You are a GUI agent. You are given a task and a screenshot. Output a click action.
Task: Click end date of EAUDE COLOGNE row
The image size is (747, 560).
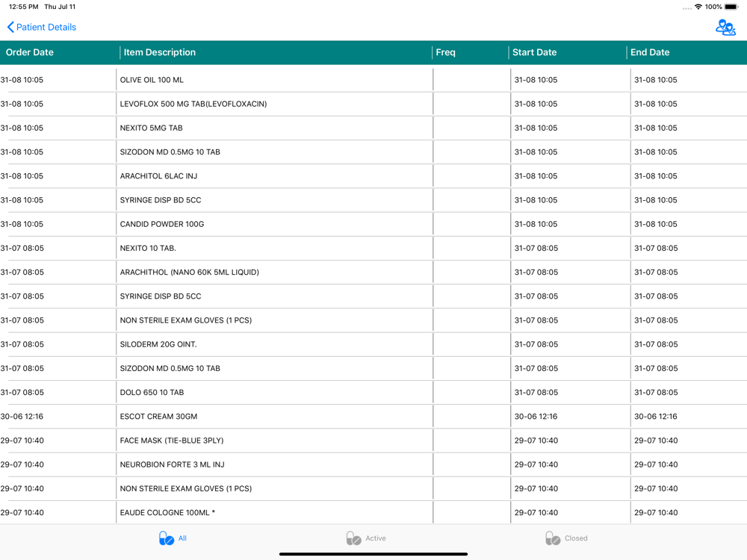click(x=656, y=513)
